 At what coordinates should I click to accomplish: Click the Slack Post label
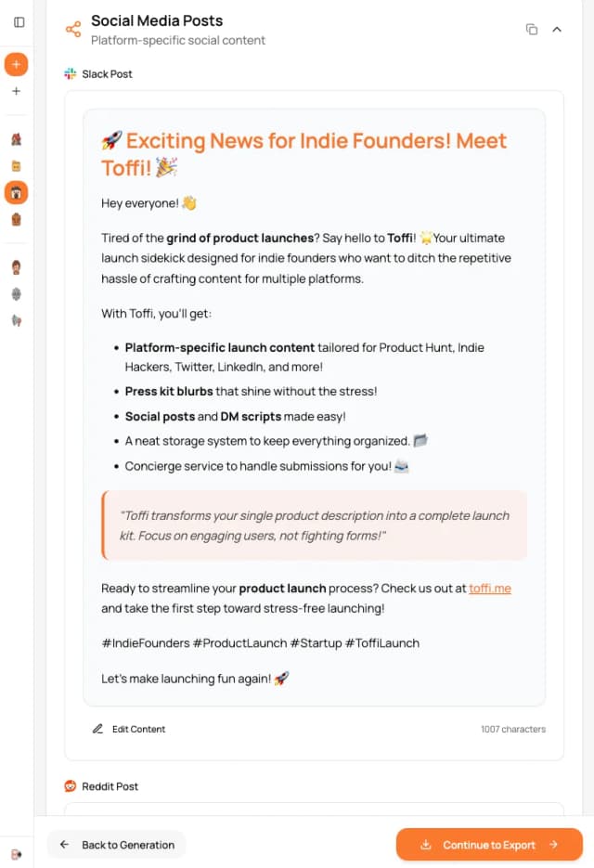[x=107, y=74]
